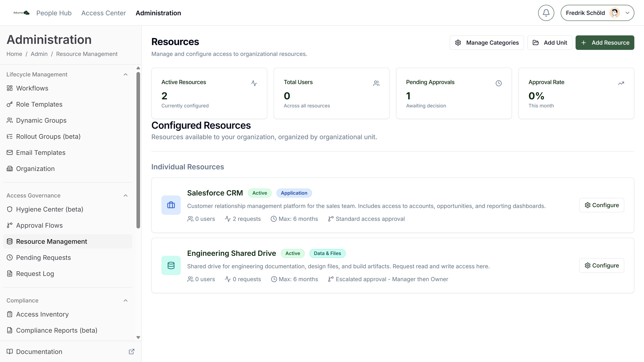The height and width of the screenshot is (362, 644).
Task: Open Request Log page
Action: click(67, 274)
